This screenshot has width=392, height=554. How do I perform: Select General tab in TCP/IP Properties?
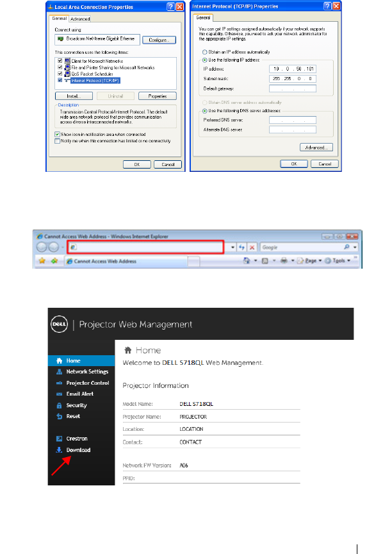(203, 17)
